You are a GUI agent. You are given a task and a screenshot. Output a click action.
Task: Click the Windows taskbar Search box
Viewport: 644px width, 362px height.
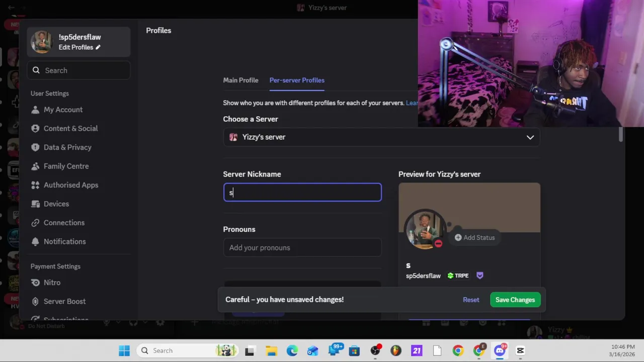tap(186, 350)
